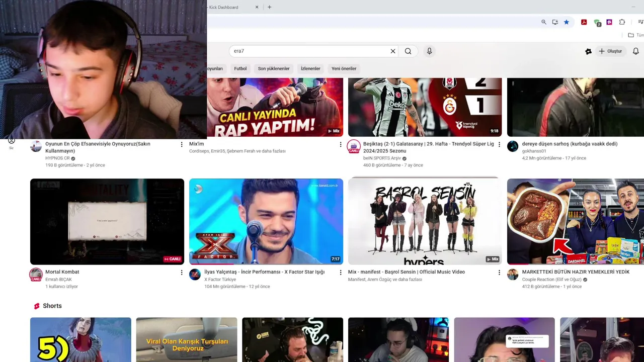The width and height of the screenshot is (644, 362).
Task: Open the beIN SPORTS Arşiv live avatar
Action: point(354,147)
